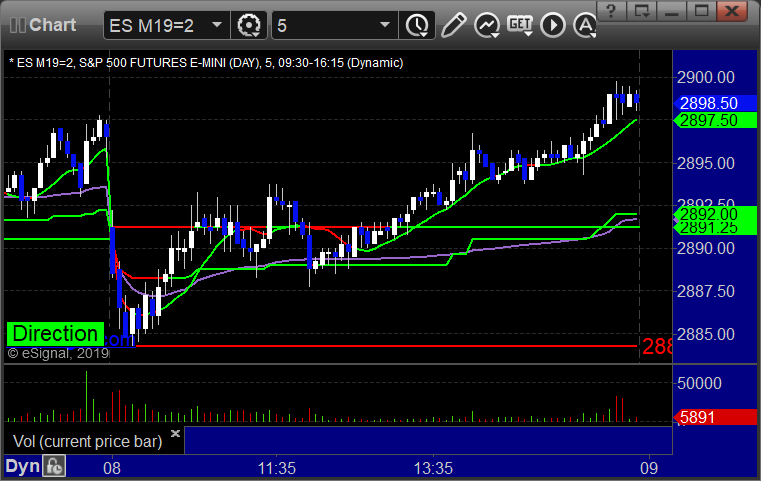Close the Vol study panel
761x481 pixels.
[175, 434]
